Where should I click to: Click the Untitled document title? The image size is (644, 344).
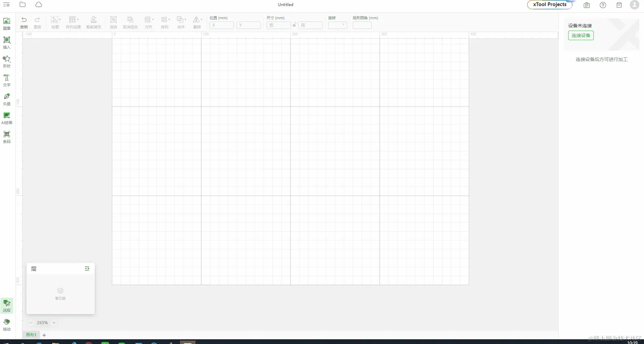(285, 5)
